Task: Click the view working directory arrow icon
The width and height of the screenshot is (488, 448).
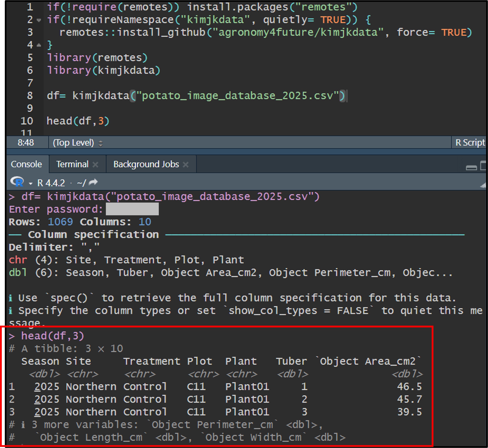Action: 93,182
